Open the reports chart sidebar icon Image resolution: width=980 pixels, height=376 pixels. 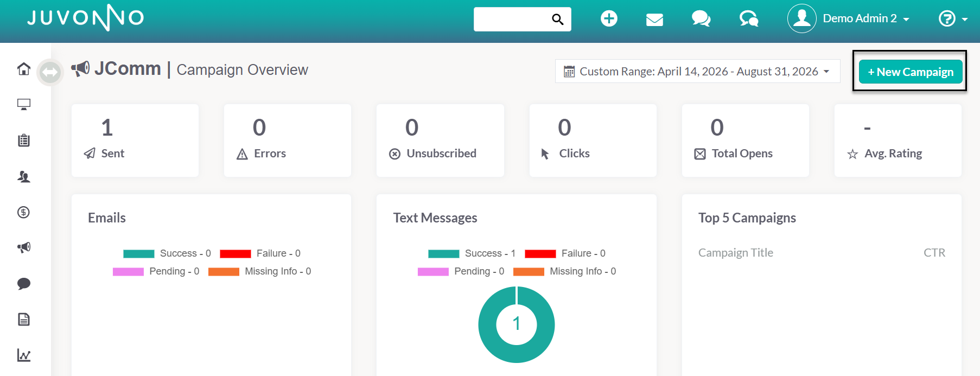click(23, 355)
